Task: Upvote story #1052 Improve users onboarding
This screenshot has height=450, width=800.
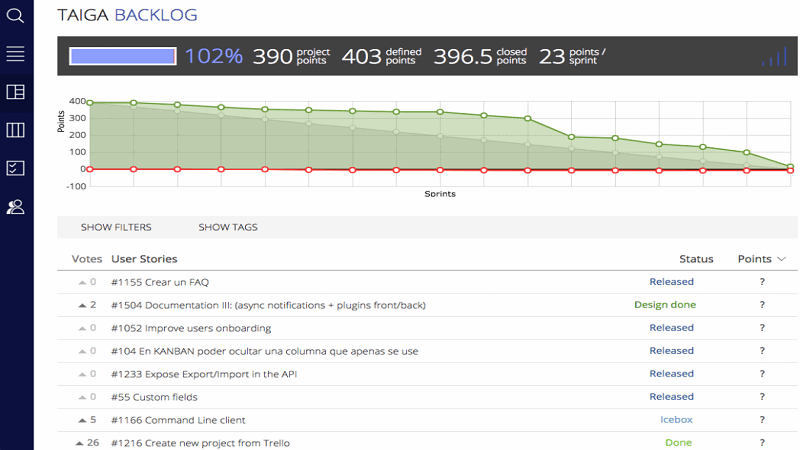Action: [x=82, y=328]
